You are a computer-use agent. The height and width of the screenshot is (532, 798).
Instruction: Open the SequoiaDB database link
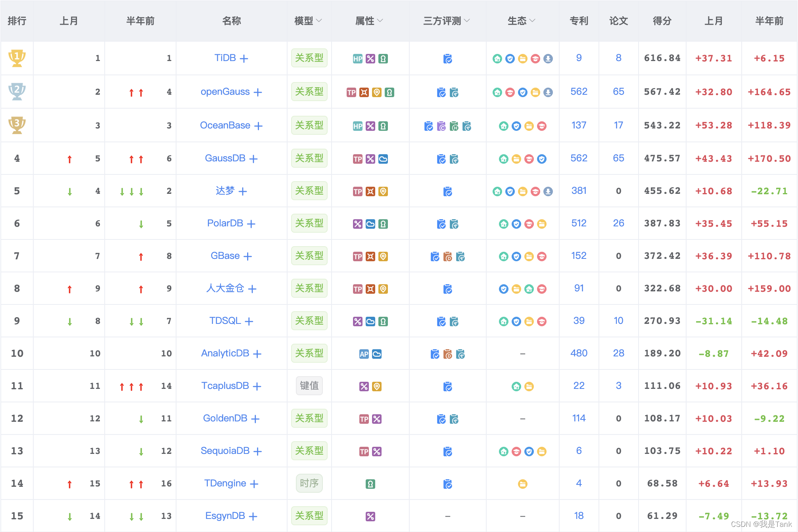pyautogui.click(x=225, y=451)
